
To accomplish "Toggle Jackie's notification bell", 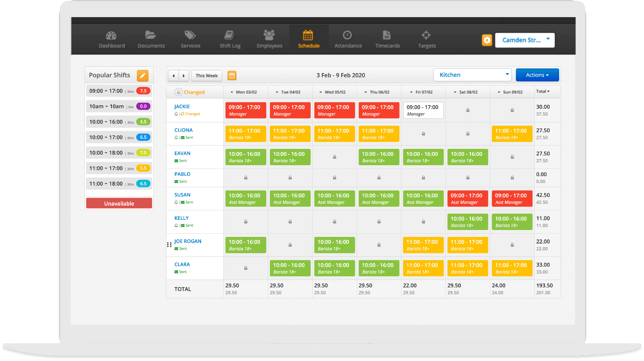I will point(176,114).
